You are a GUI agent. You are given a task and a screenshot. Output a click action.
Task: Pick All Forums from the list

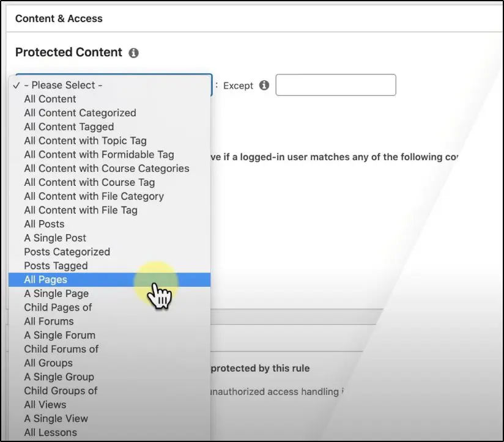pyautogui.click(x=48, y=321)
